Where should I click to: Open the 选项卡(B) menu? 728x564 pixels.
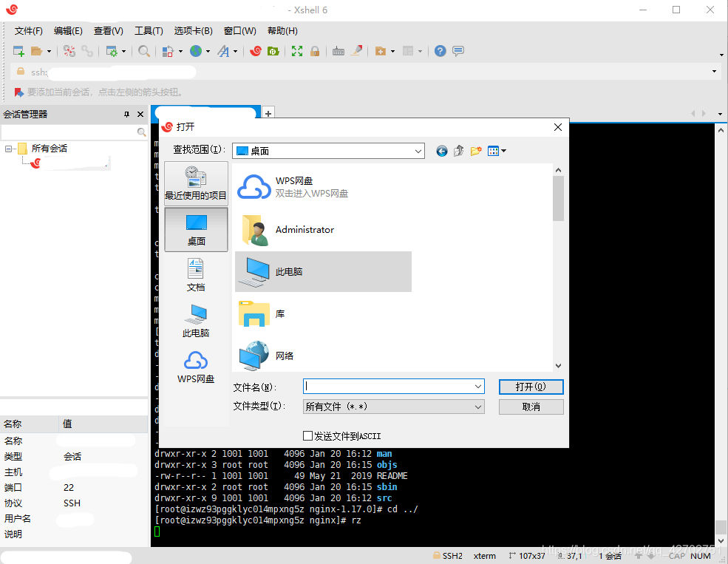[x=193, y=30]
